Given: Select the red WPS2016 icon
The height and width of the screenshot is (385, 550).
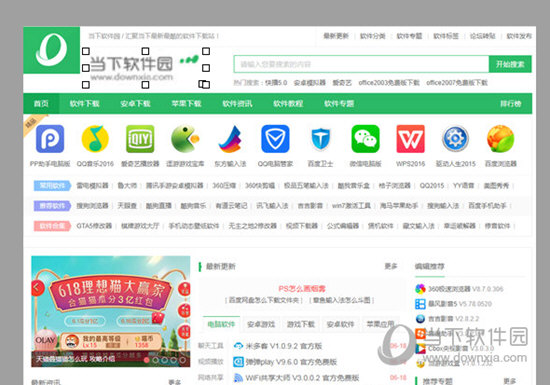Looking at the screenshot, I should click(x=410, y=139).
